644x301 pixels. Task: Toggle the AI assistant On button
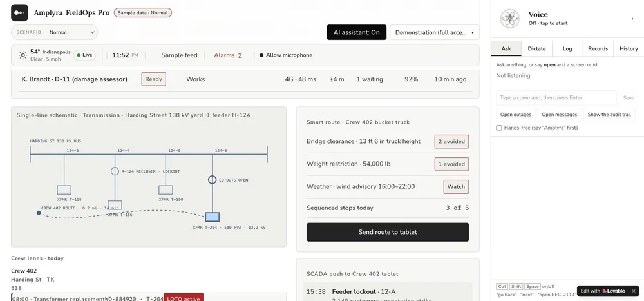[x=357, y=32]
